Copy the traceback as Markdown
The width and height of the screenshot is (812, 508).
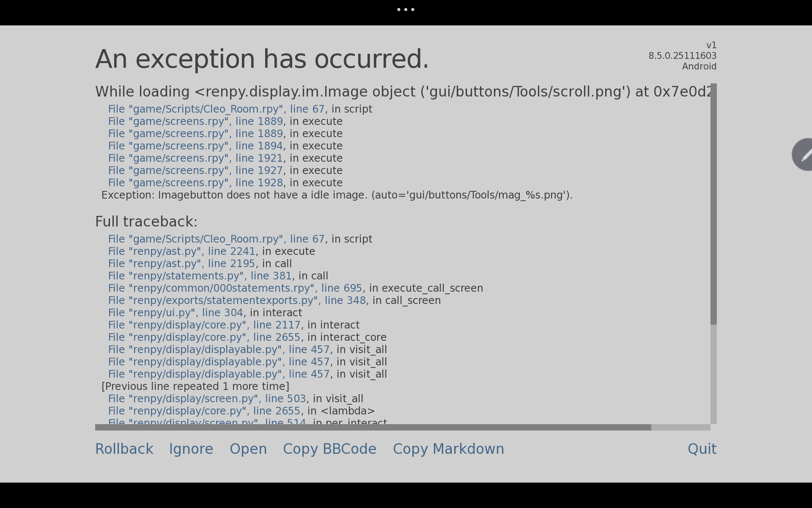tap(448, 449)
